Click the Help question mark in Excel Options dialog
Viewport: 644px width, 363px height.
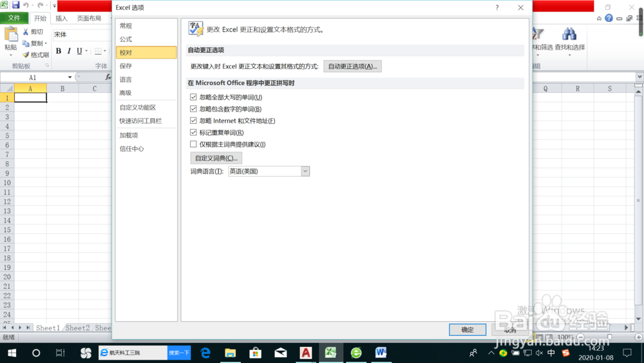[x=497, y=7]
